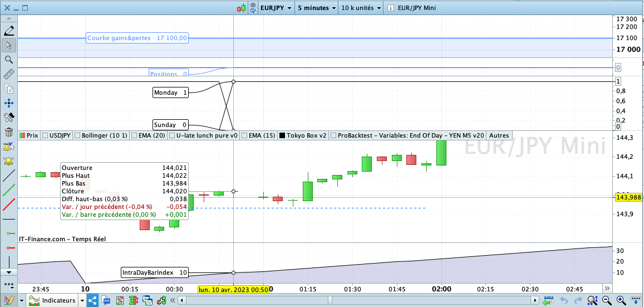The height and width of the screenshot is (307, 644).
Task: Click the double chevron left of scrollbar
Action: [173, 300]
